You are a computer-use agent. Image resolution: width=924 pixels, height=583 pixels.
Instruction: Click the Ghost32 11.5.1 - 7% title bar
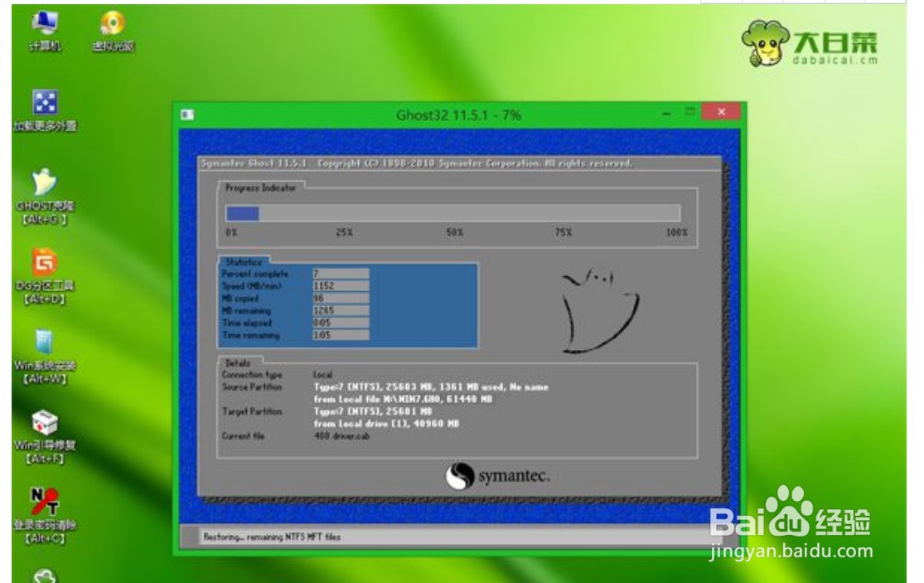tap(458, 115)
